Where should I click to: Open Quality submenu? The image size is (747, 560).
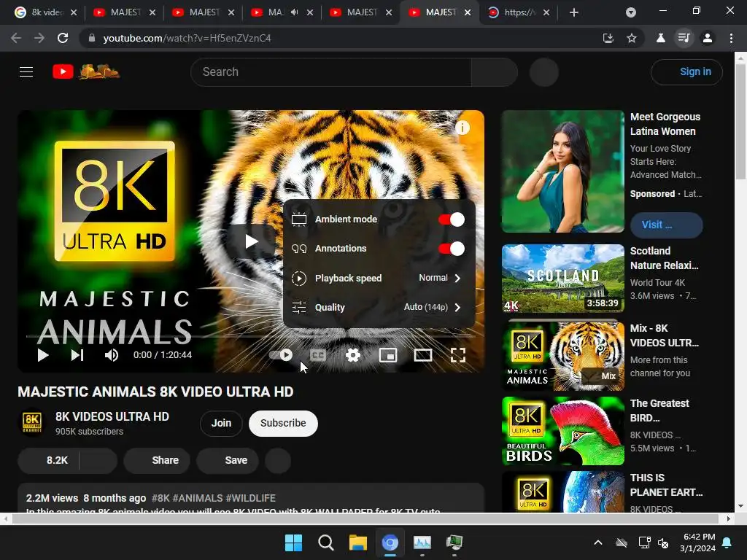[x=379, y=308]
